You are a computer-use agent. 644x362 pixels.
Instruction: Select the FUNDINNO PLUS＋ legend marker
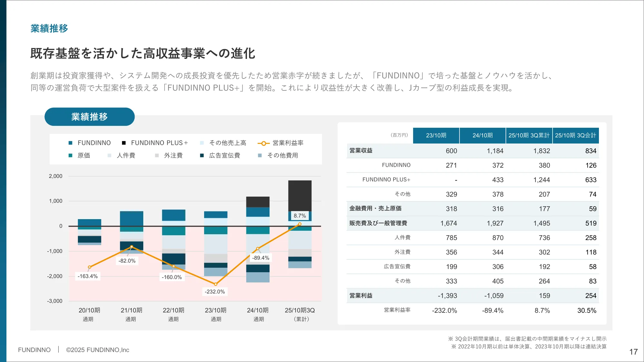[x=124, y=143]
